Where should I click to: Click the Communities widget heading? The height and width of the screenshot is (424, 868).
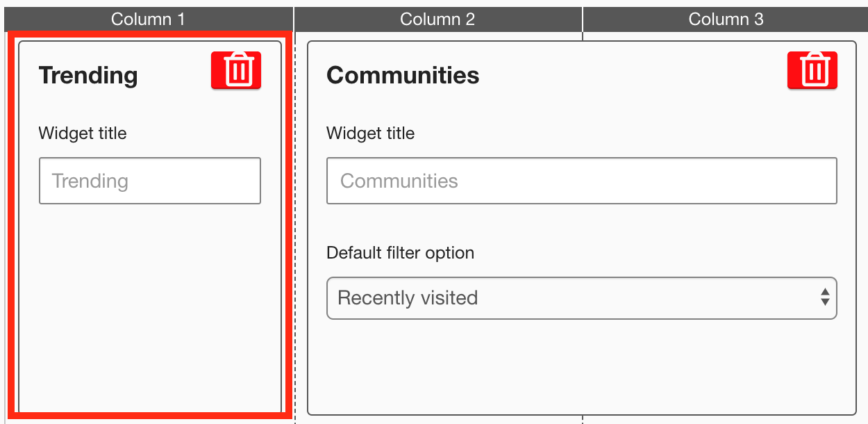[x=403, y=75]
